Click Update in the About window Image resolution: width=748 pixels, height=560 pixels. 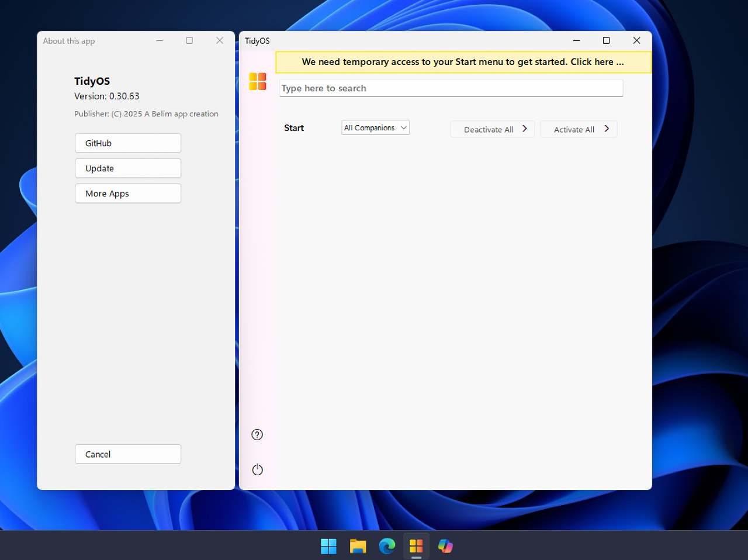[x=128, y=168]
